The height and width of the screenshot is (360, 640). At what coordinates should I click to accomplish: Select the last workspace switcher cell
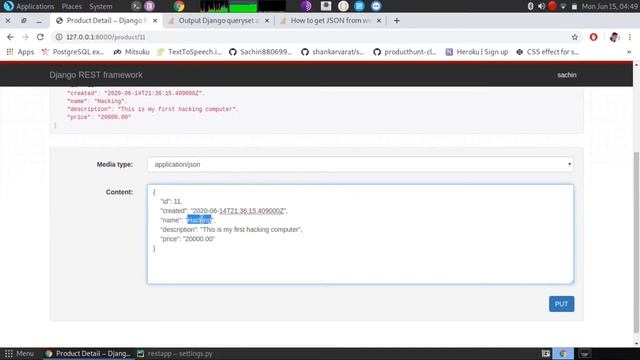[584, 353]
